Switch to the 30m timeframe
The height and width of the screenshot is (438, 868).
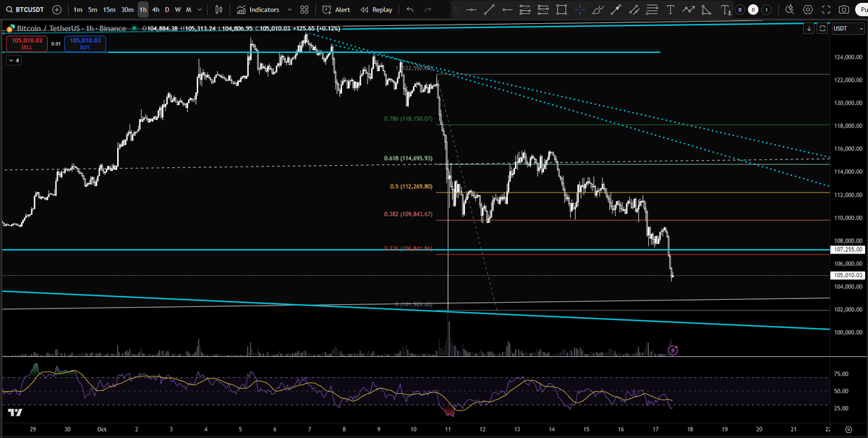[x=127, y=9]
